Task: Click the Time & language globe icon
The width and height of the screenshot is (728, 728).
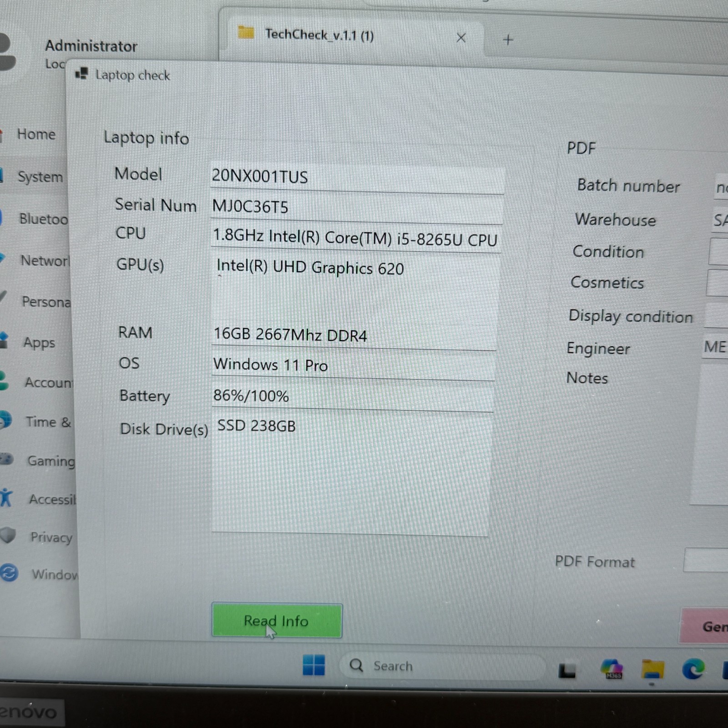Action: click(x=5, y=420)
